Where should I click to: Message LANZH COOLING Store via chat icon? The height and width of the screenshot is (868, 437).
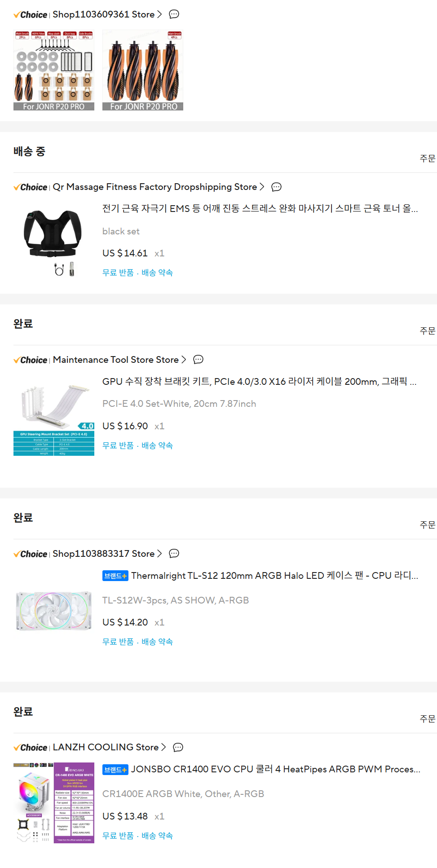[x=178, y=747]
